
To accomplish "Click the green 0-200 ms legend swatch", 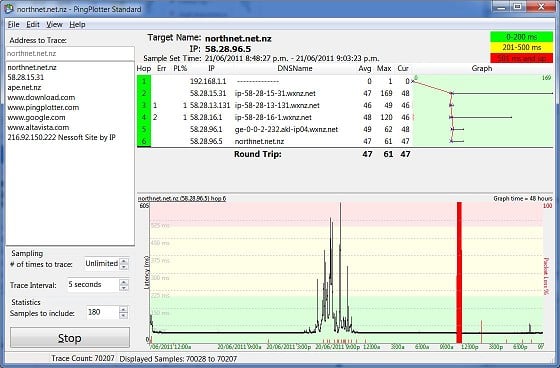I will [x=521, y=37].
